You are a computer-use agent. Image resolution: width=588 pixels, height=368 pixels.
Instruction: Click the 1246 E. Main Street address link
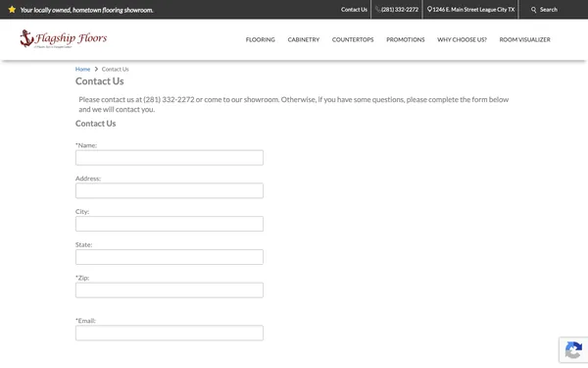pos(473,10)
